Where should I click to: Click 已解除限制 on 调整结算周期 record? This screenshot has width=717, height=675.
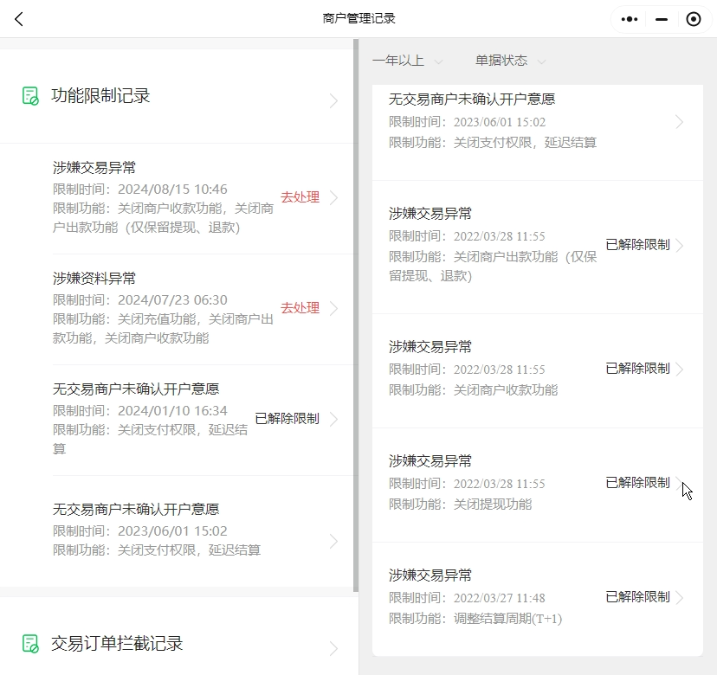[637, 597]
